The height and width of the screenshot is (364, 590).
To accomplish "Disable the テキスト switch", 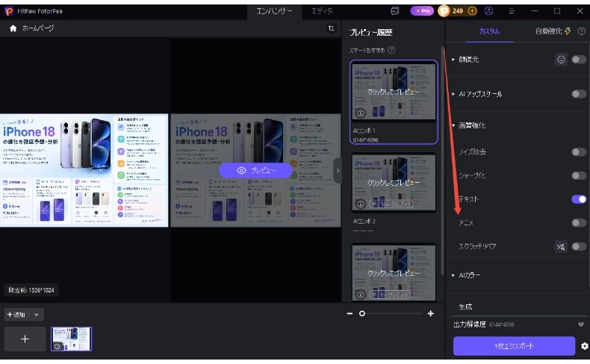I will 579,199.
